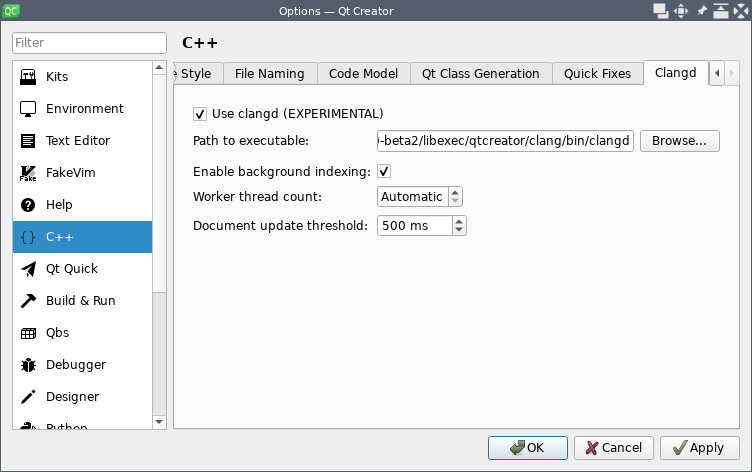Select the Debugger bug icon
The width and height of the screenshot is (752, 472).
click(28, 365)
